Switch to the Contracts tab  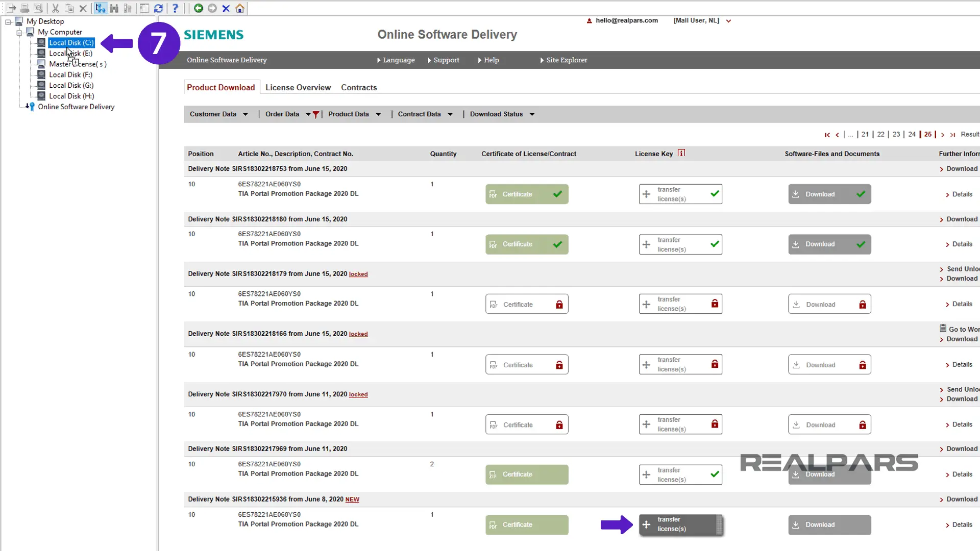pyautogui.click(x=359, y=88)
